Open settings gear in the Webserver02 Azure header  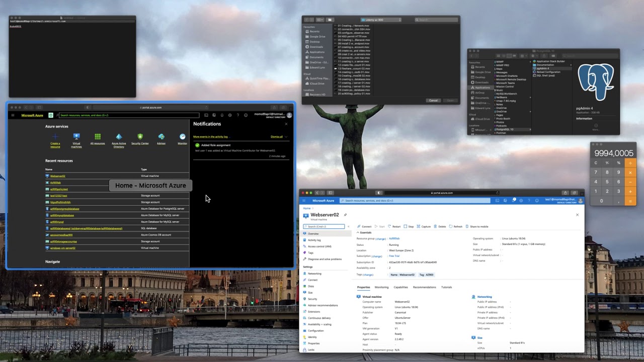521,201
